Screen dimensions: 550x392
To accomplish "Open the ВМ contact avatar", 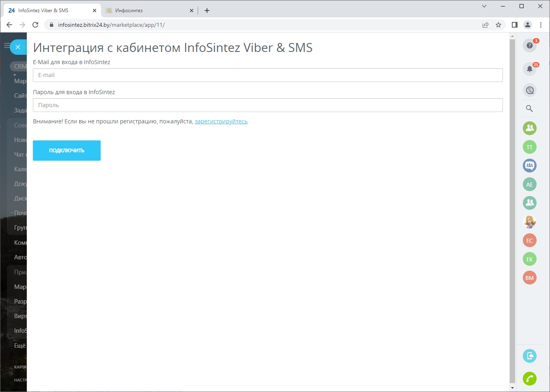I will click(x=530, y=278).
